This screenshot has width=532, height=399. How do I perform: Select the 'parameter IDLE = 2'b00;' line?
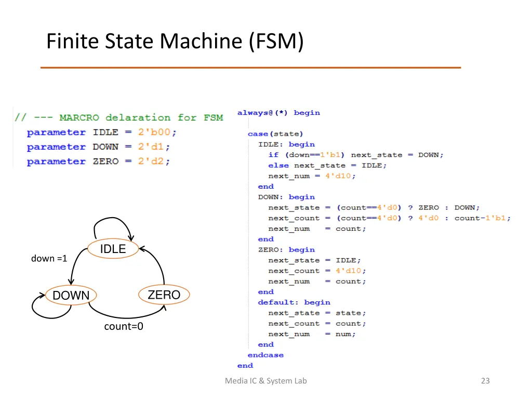coord(102,132)
